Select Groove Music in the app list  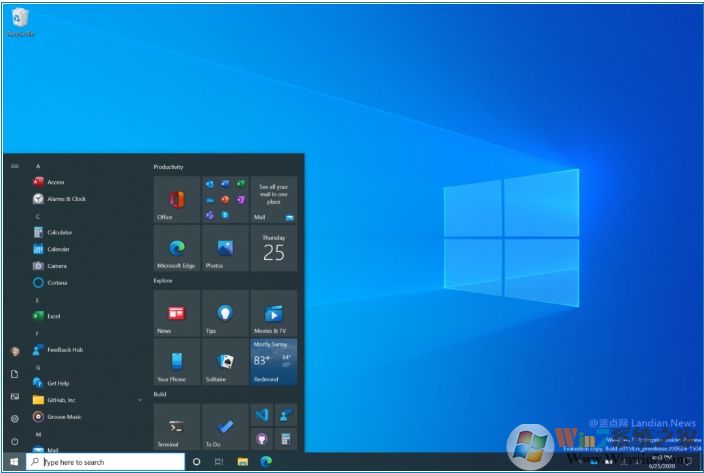point(64,416)
